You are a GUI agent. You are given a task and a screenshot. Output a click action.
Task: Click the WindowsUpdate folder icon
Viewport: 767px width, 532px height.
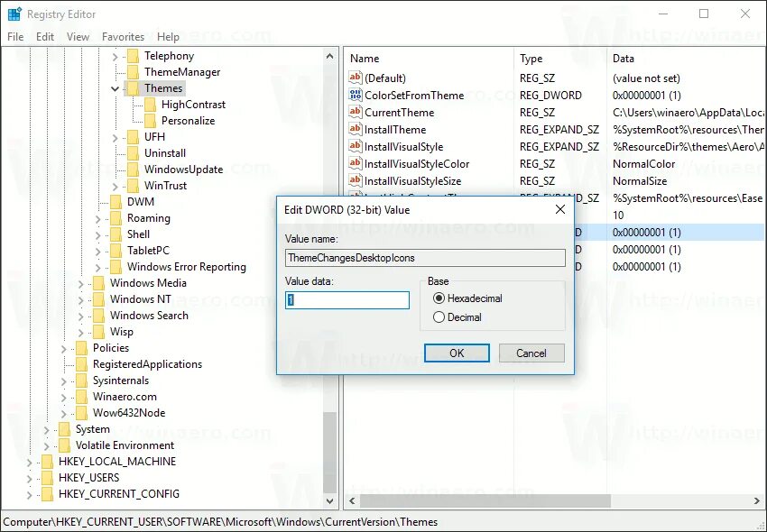pos(133,170)
